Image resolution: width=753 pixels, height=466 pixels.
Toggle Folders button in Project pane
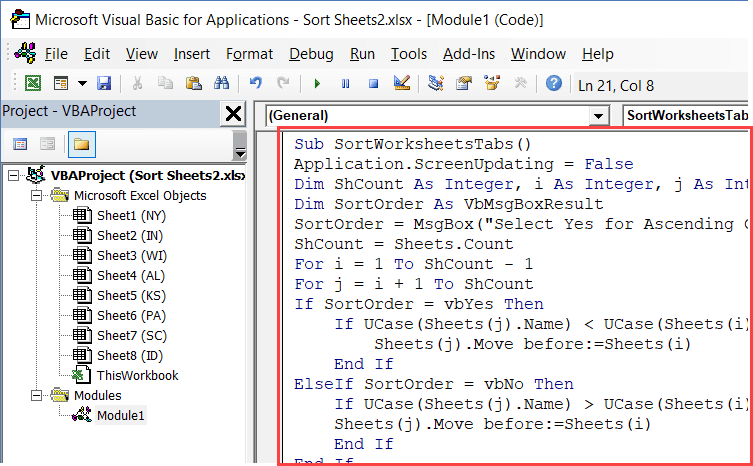tap(82, 144)
